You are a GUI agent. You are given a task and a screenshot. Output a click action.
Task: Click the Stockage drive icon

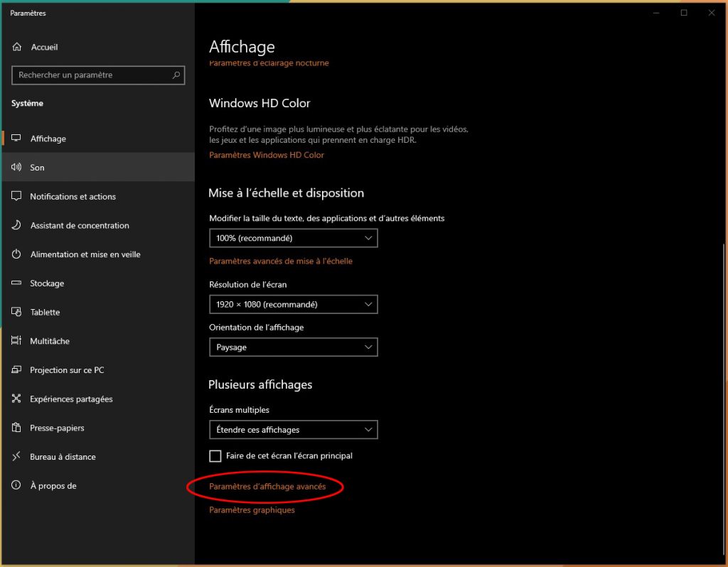17,283
